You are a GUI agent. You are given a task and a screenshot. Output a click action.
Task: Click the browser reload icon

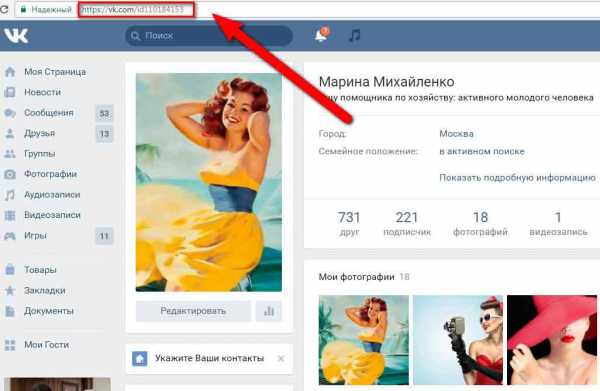[4, 10]
